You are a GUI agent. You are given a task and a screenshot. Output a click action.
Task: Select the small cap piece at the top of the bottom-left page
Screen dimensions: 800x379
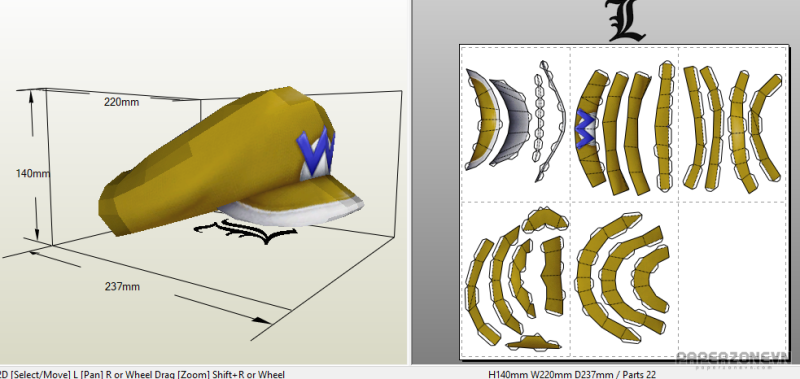[545, 219]
